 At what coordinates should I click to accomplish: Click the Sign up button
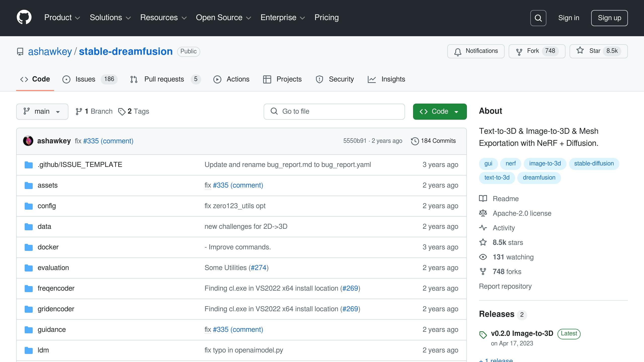[x=609, y=18]
